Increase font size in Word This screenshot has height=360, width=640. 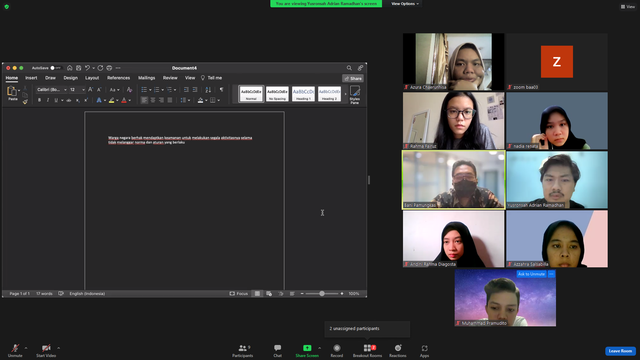click(x=91, y=90)
